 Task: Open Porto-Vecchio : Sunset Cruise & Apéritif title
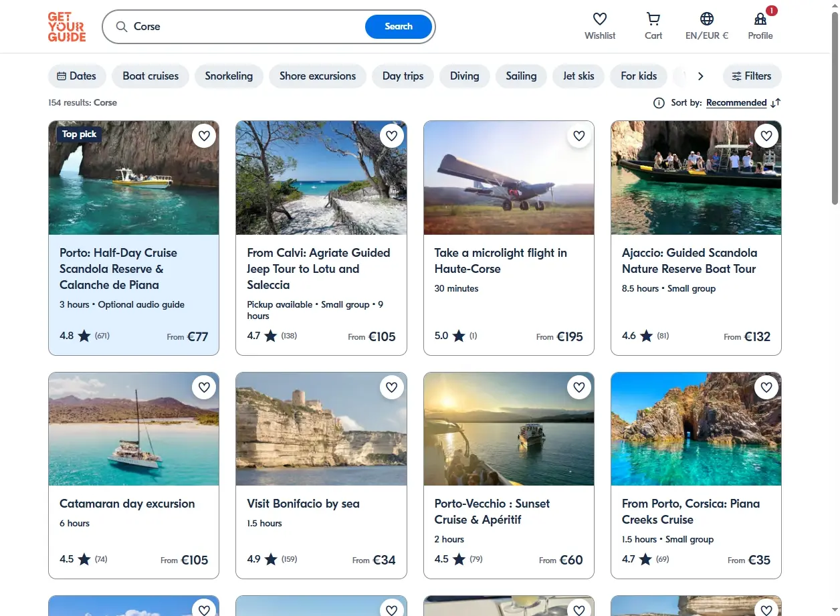(492, 512)
